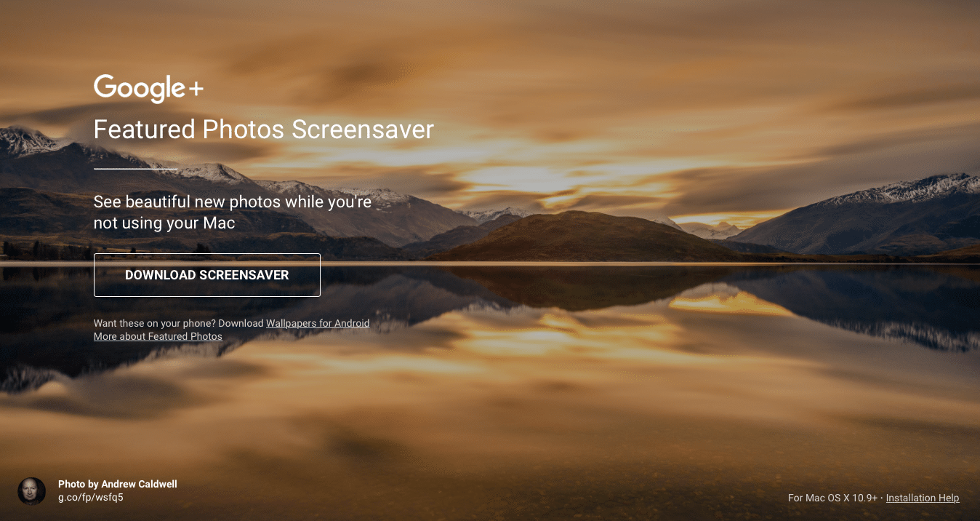Screen dimensions: 980x521
Task: Click the plus symbol next to Google
Action: (196, 90)
